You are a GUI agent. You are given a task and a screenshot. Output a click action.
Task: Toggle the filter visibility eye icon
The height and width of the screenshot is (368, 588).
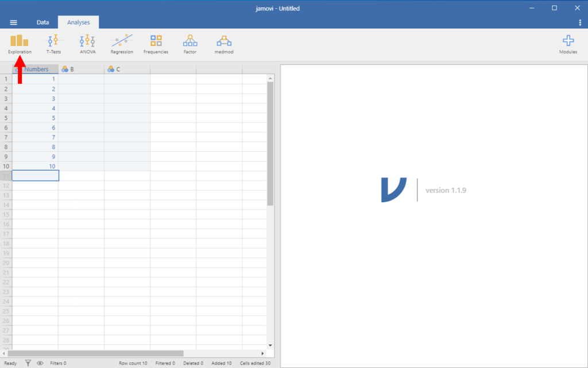click(x=39, y=363)
